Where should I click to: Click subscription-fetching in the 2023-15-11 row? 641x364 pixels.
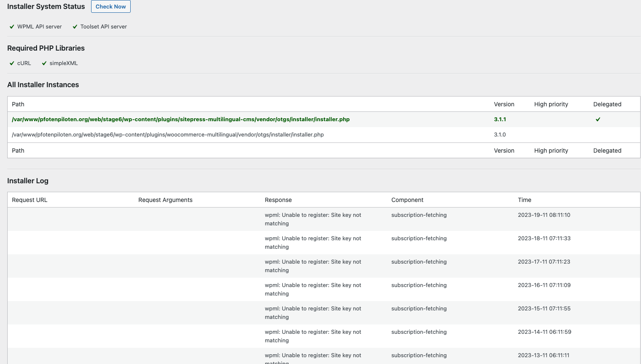tap(419, 309)
